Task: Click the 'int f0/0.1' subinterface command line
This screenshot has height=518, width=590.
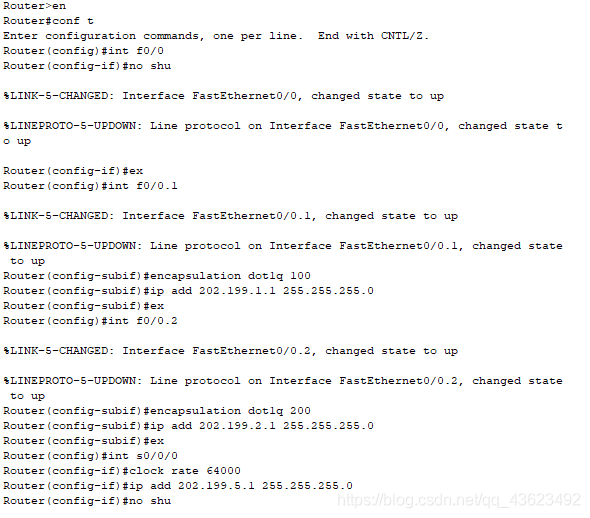Action: [x=90, y=186]
